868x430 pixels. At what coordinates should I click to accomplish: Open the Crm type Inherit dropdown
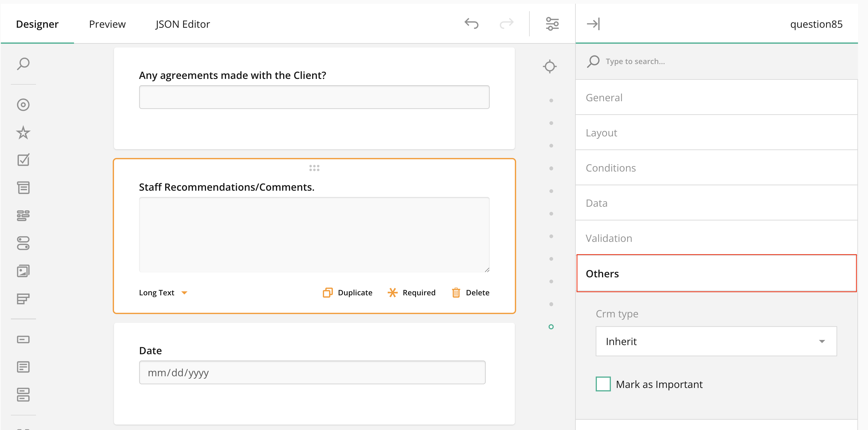716,341
